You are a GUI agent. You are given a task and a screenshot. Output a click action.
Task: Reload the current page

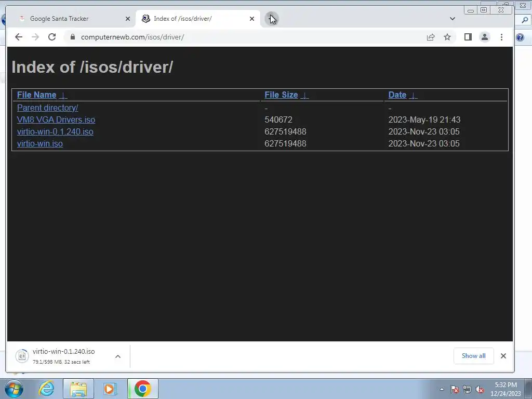click(x=52, y=37)
